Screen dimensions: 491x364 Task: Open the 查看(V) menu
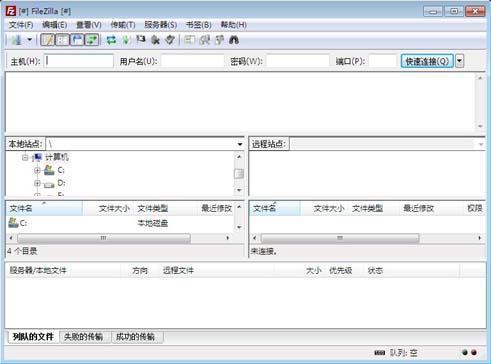coord(89,25)
